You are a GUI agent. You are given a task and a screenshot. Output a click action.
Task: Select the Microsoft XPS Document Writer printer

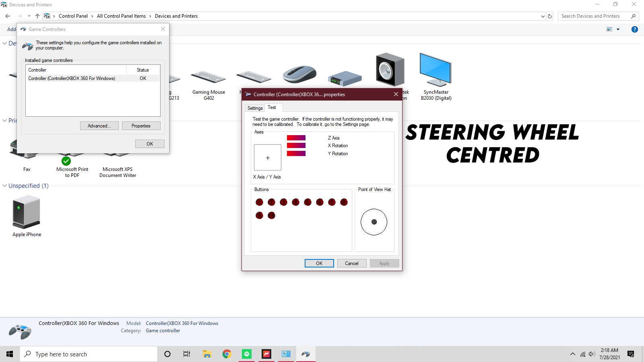pos(118,172)
